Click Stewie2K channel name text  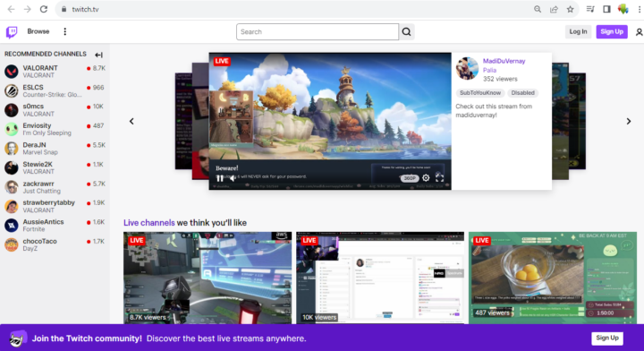tap(38, 165)
